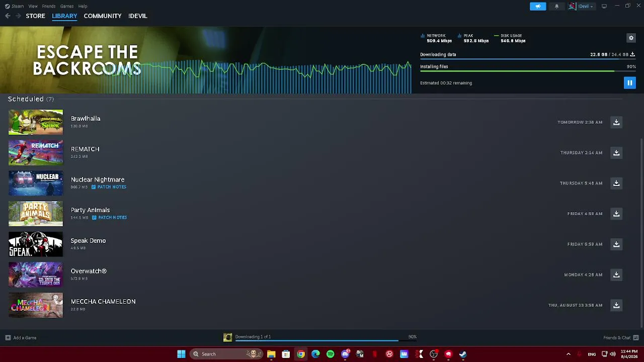Open the Games menu
This screenshot has width=644, height=362.
(67, 6)
